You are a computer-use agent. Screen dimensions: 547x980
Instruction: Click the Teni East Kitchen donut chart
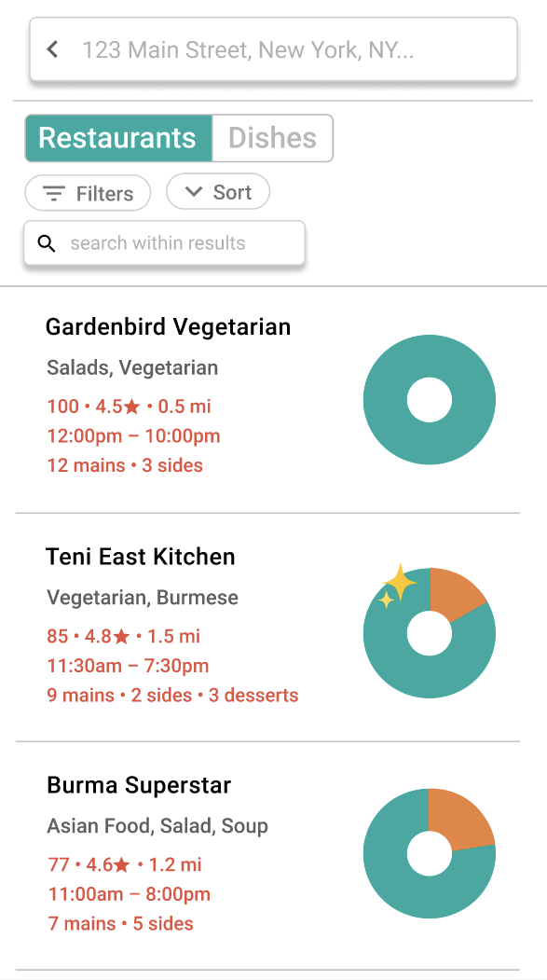click(430, 633)
